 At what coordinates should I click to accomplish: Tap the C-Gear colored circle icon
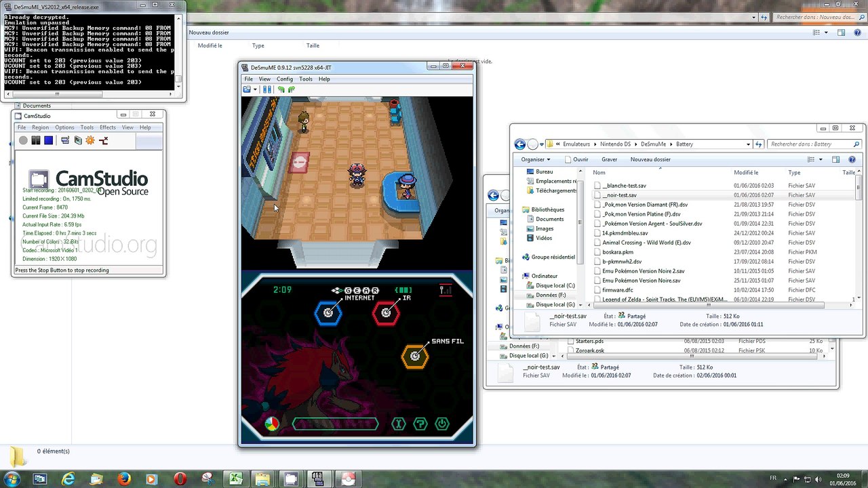pyautogui.click(x=271, y=424)
